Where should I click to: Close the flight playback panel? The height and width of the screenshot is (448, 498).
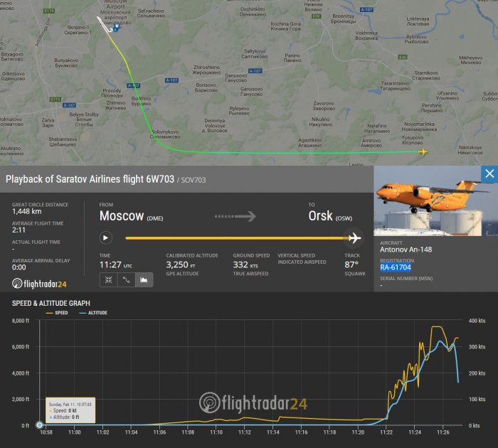(x=489, y=174)
